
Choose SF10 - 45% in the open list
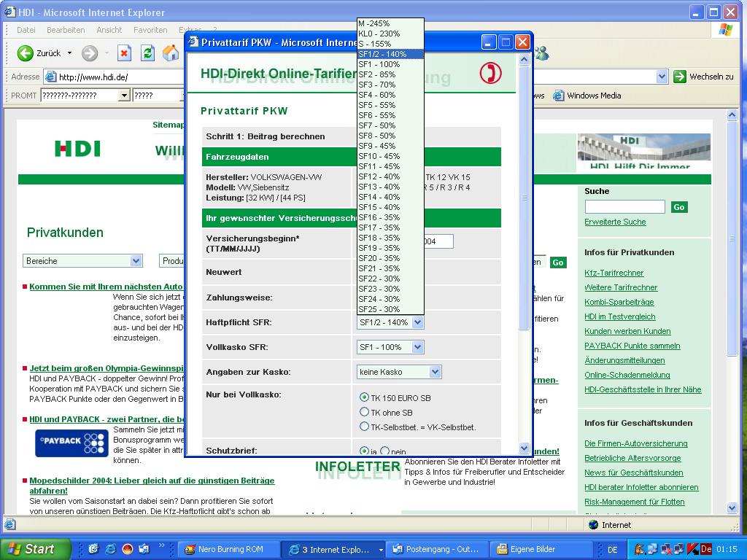pos(390,156)
